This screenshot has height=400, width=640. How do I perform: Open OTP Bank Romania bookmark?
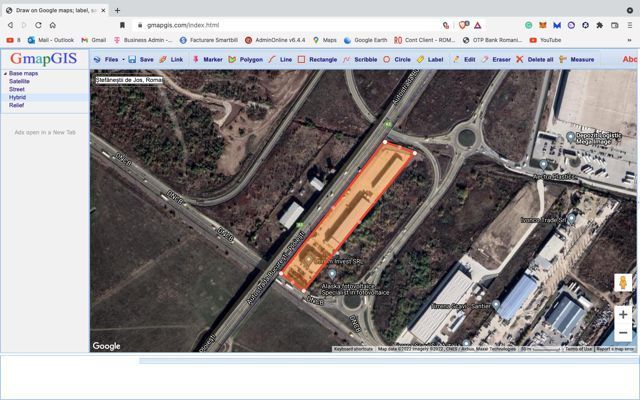tap(493, 40)
